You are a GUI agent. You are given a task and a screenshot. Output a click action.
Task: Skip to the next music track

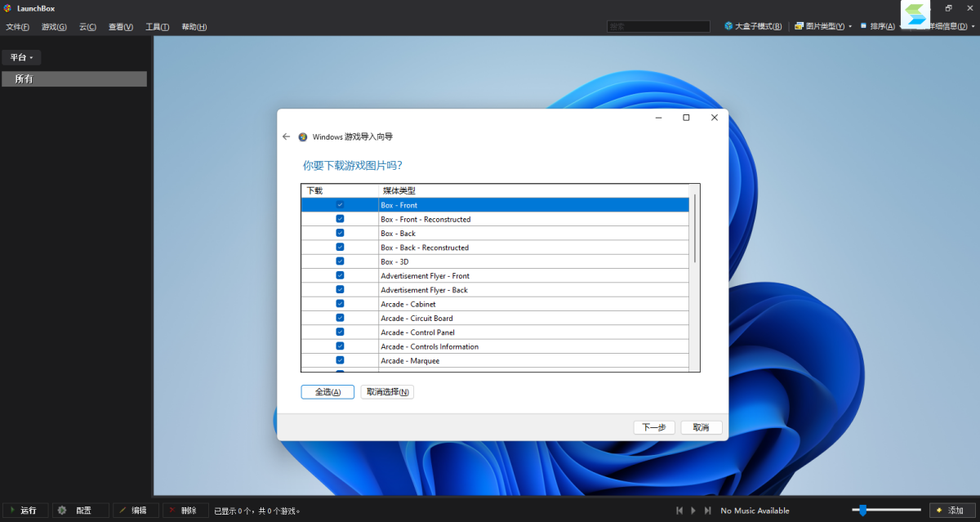707,511
